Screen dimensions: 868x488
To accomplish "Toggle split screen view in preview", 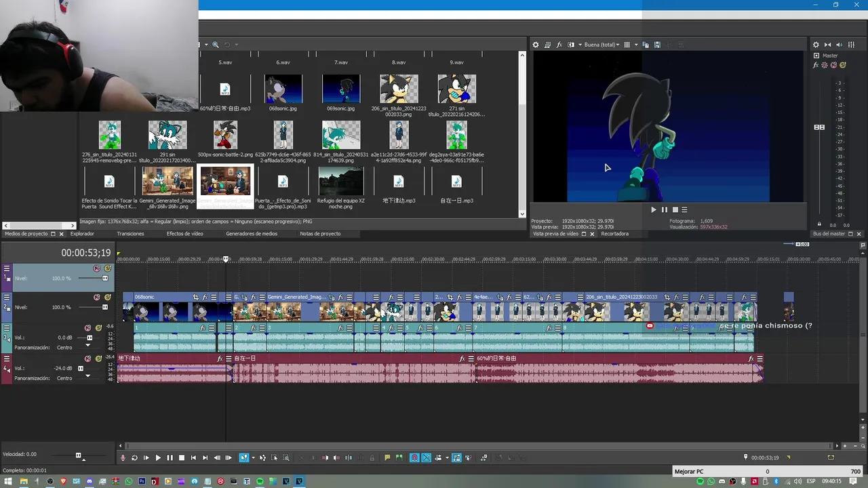I will [x=571, y=45].
